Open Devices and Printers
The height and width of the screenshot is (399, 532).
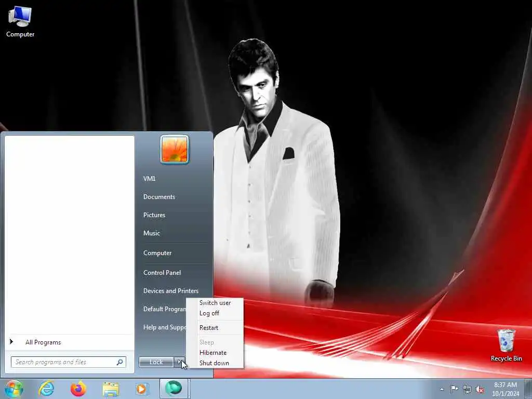coord(171,291)
